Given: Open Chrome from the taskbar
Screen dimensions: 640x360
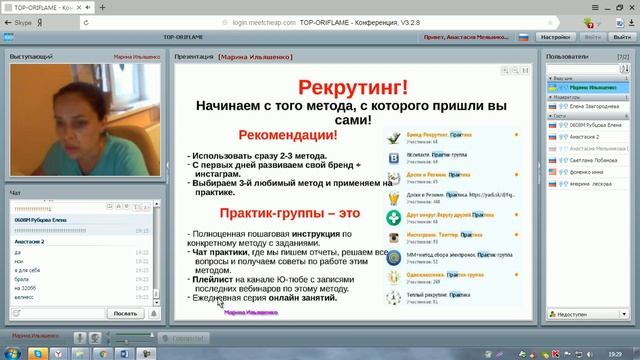Looking at the screenshot, I should pos(102,354).
